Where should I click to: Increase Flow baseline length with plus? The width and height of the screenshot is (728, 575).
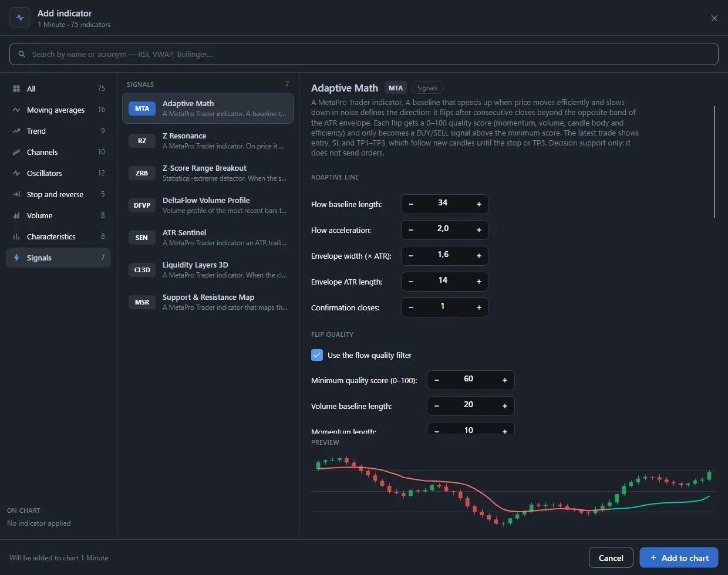coord(479,204)
